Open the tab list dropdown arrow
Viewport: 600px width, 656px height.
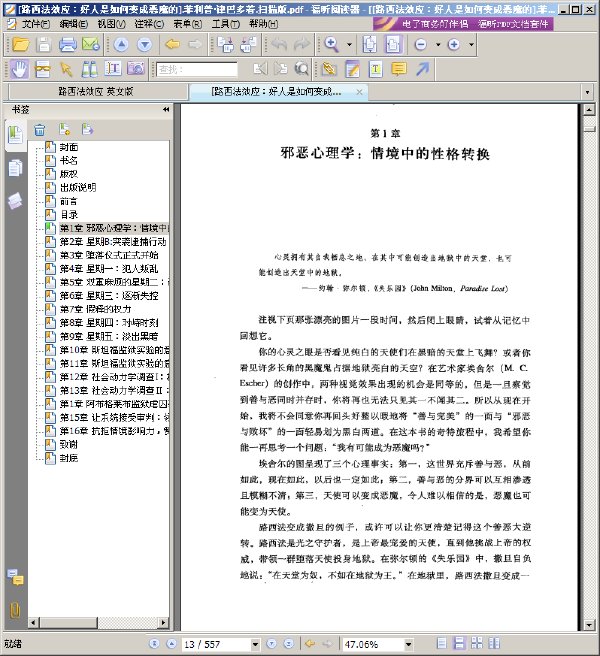pos(587,92)
